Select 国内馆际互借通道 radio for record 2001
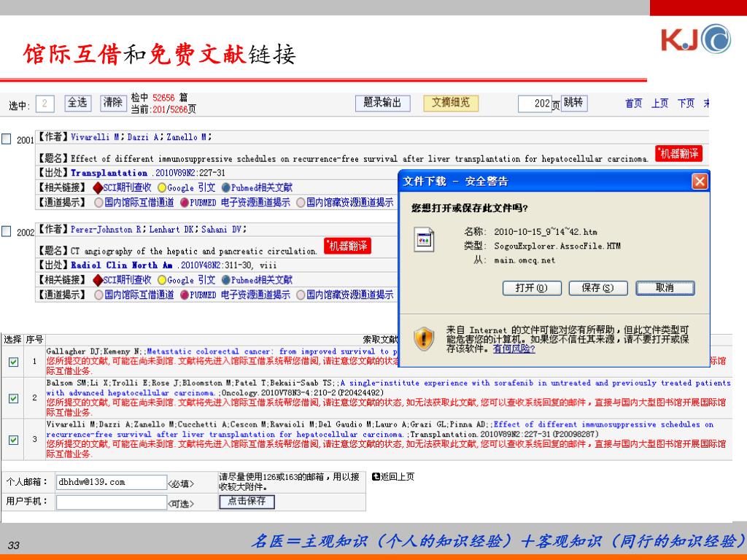 pos(98,203)
